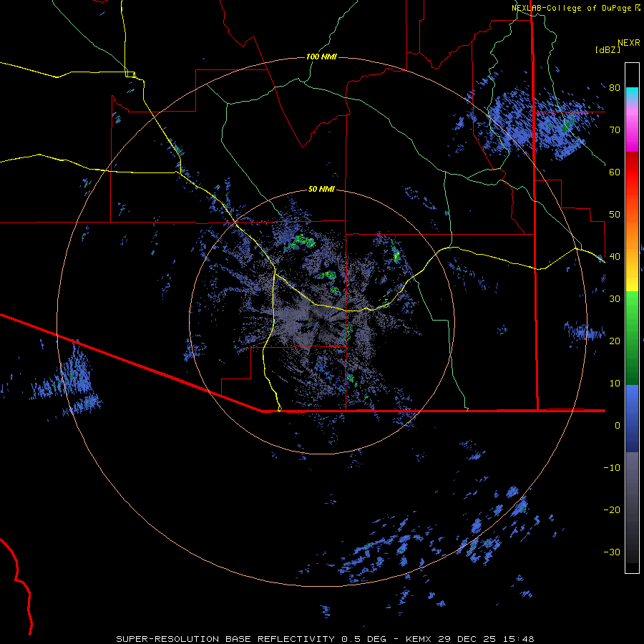Screen dimensions: 644x644
Task: Click the -30 value on the dBZ scale
Action: [612, 552]
